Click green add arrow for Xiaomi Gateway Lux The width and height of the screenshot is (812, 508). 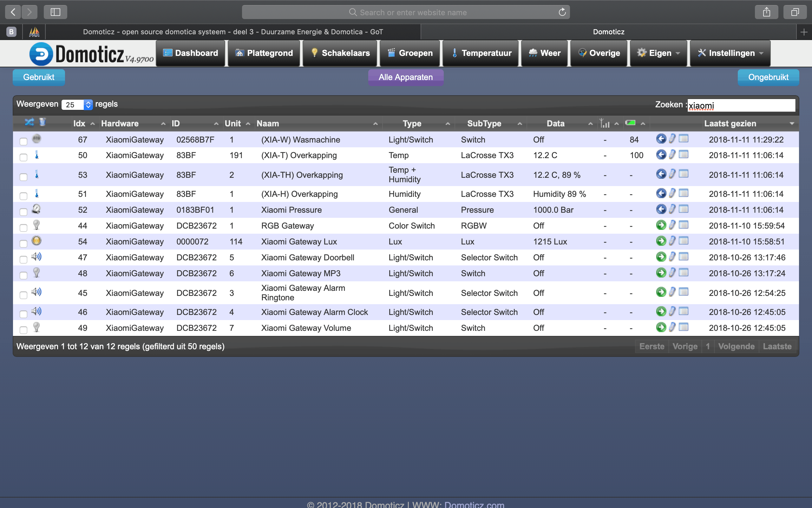pos(661,241)
